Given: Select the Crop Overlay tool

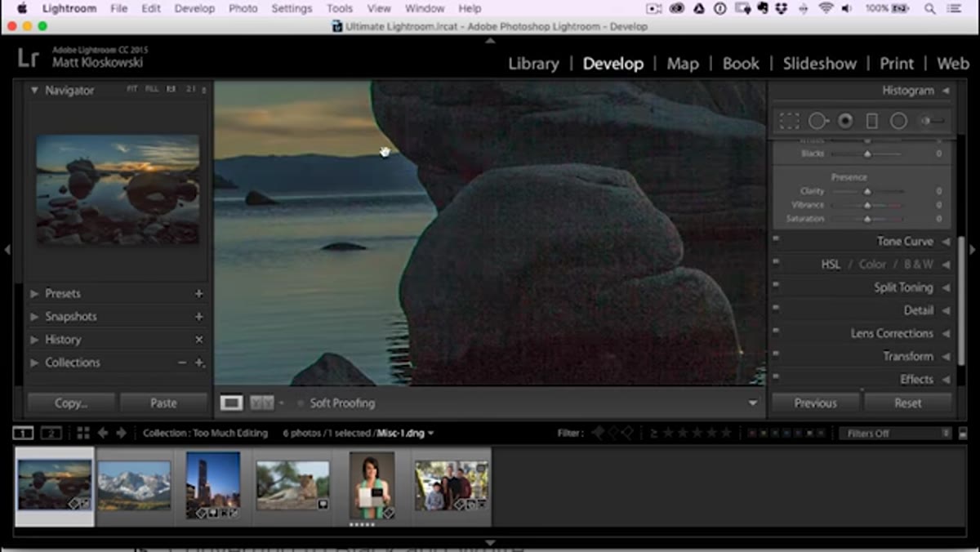Looking at the screenshot, I should click(789, 121).
